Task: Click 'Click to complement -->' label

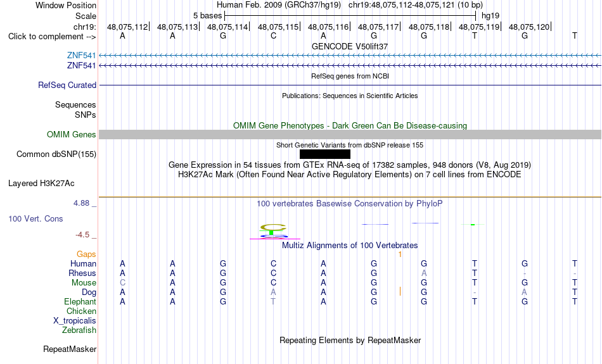Action: click(x=52, y=37)
